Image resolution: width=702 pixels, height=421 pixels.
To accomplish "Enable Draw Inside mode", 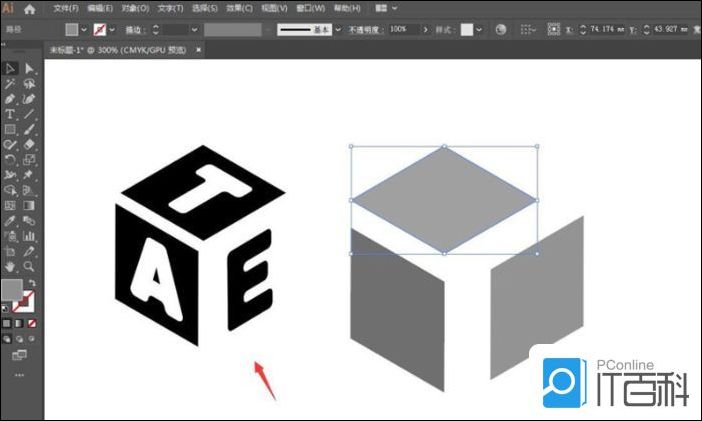I will (31, 339).
